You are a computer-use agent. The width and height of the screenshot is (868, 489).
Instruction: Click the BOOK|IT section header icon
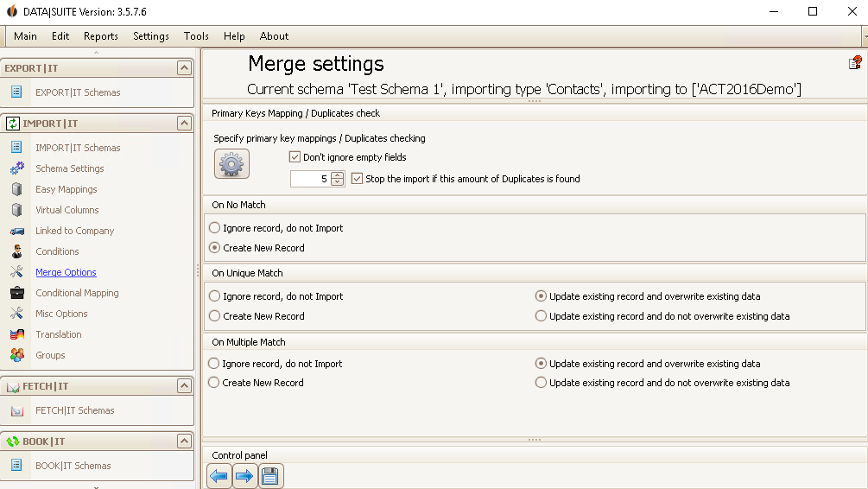[x=13, y=441]
